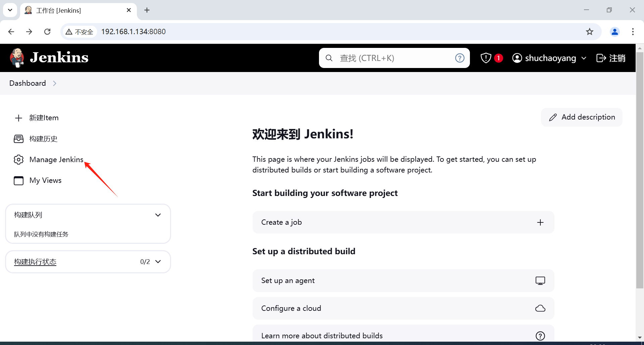Click the Set up a distributed build heading
Image resolution: width=644 pixels, height=345 pixels.
[304, 252]
